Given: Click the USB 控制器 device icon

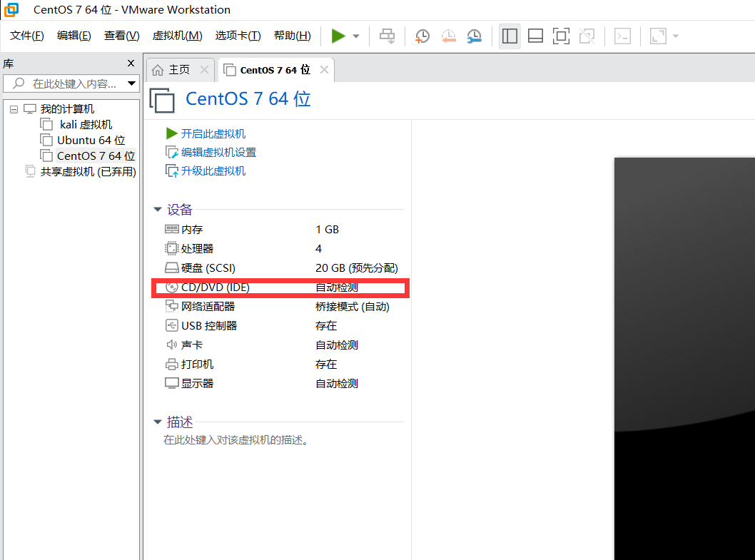Looking at the screenshot, I should pyautogui.click(x=171, y=325).
